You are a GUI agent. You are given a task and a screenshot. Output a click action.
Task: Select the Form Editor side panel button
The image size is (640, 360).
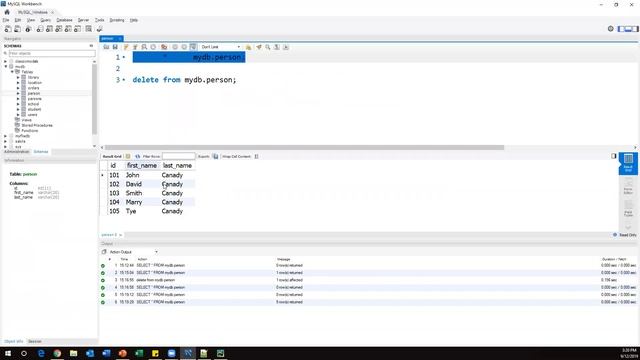628,186
